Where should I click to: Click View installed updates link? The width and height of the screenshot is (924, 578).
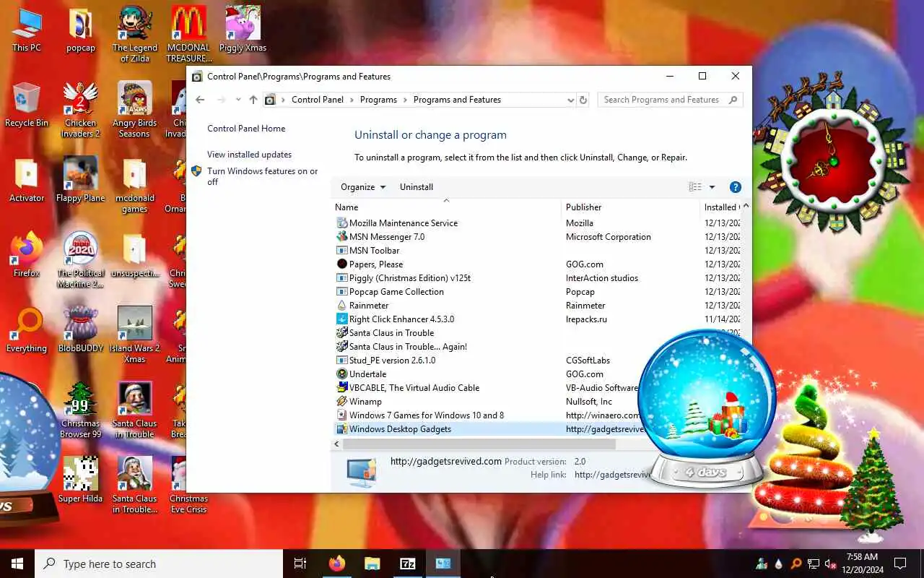pyautogui.click(x=249, y=155)
